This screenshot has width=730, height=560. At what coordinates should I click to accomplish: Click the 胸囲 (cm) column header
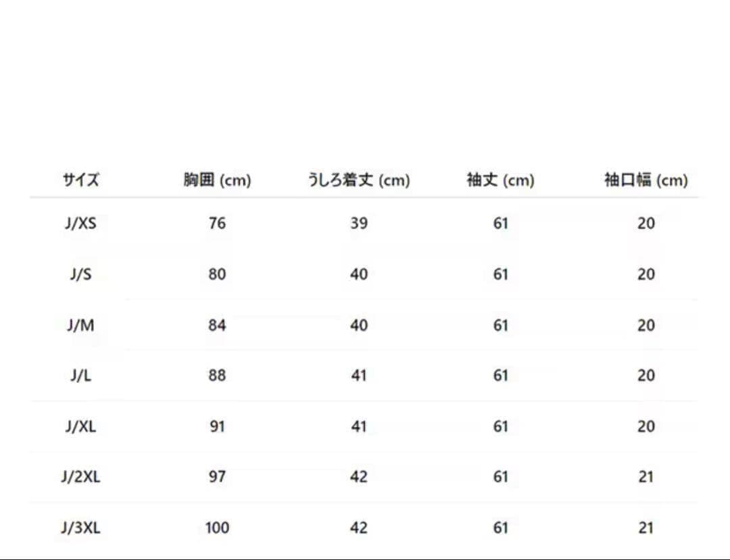tap(217, 180)
